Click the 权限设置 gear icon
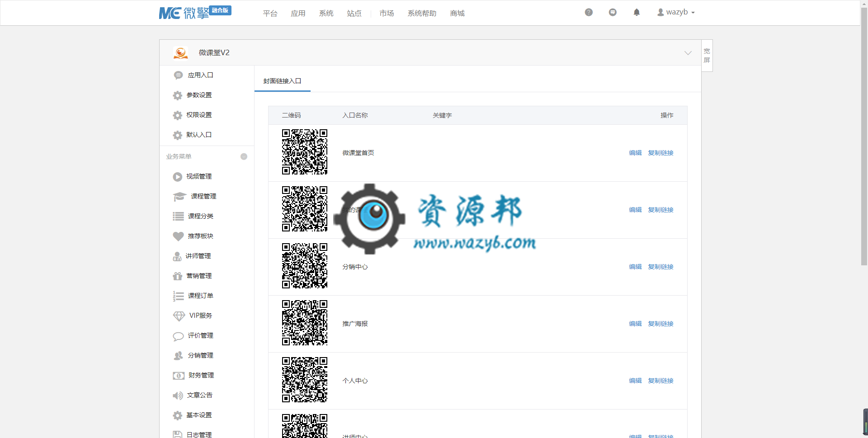868x438 pixels. pyautogui.click(x=178, y=115)
